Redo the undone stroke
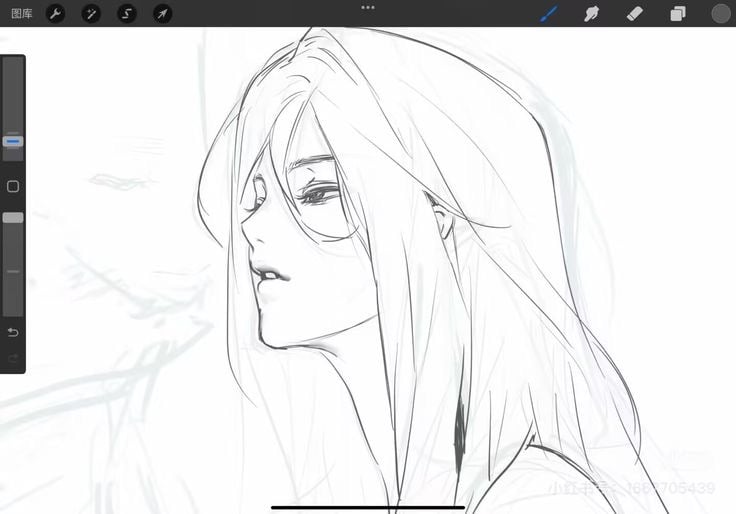 pyautogui.click(x=13, y=358)
